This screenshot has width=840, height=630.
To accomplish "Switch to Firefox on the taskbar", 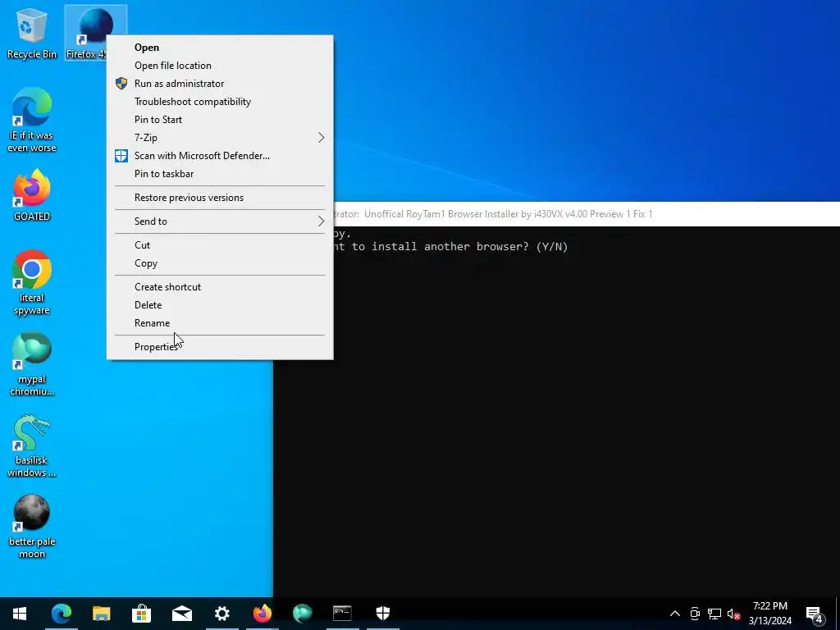I will 262,614.
